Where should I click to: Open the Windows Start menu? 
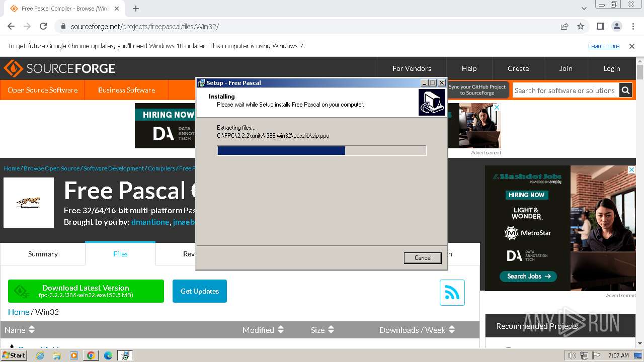click(x=14, y=355)
